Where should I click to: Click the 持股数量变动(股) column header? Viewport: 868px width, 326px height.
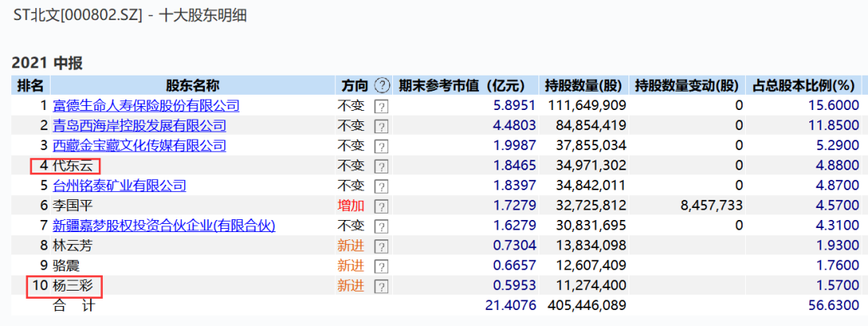click(687, 85)
